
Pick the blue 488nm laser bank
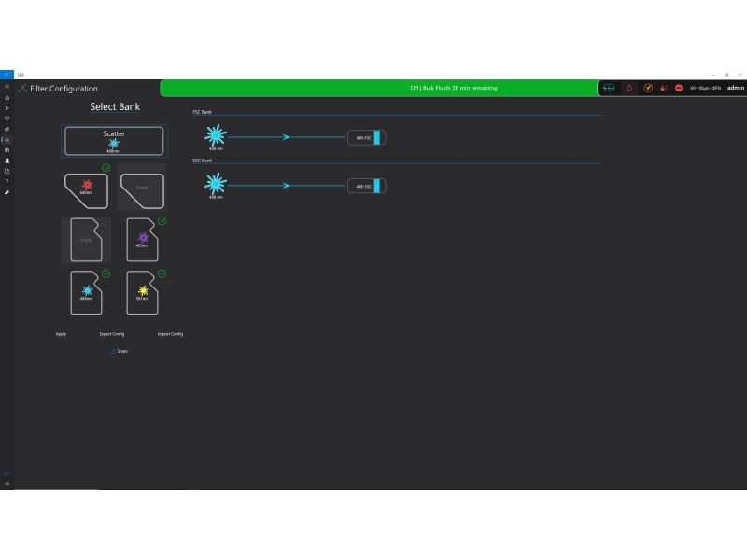click(x=86, y=292)
